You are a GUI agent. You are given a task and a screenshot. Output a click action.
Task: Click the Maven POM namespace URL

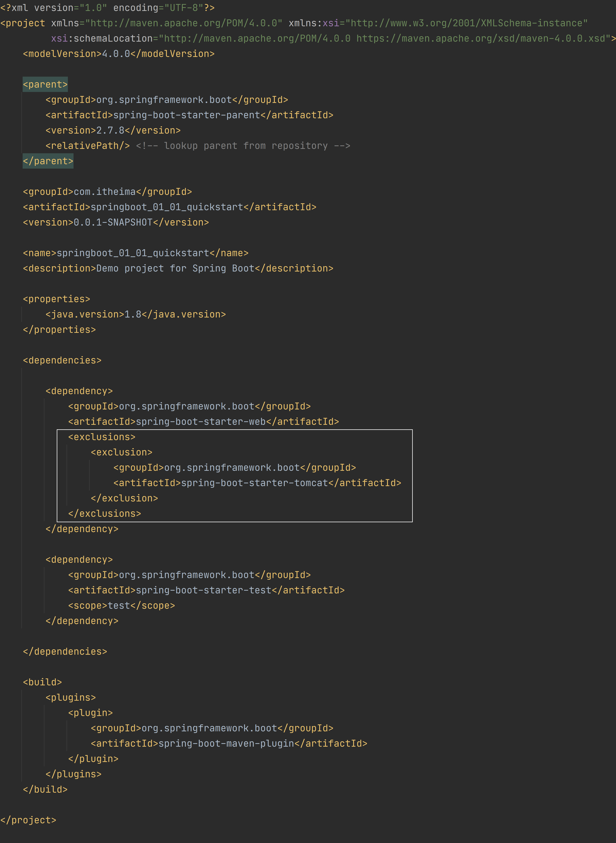(x=183, y=23)
